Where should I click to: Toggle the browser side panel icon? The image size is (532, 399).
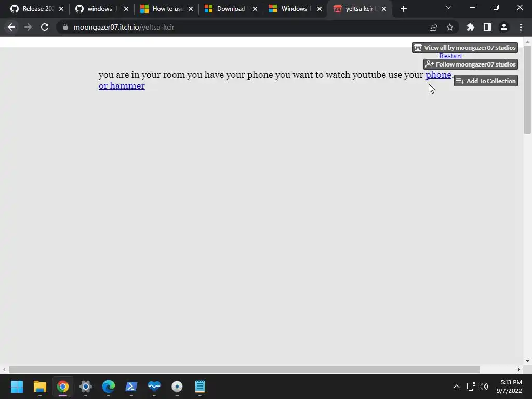[487, 27]
